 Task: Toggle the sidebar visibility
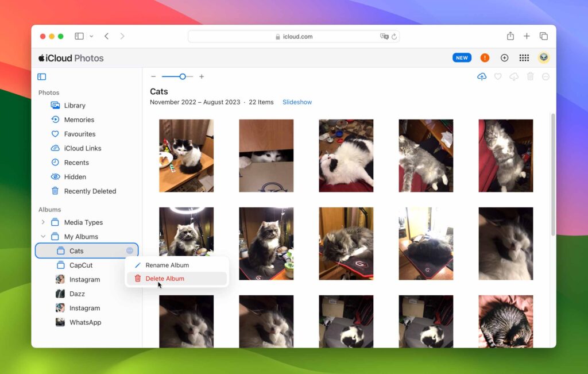tap(41, 76)
